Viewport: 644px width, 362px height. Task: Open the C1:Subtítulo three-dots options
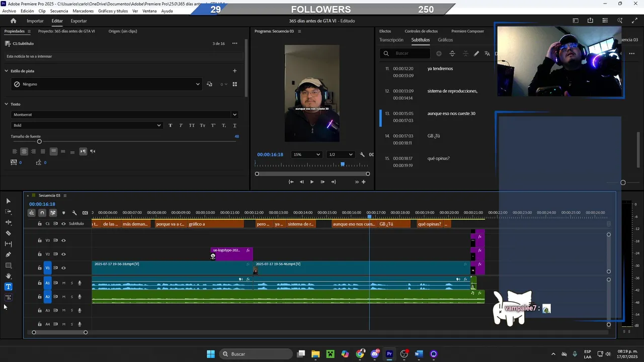click(234, 44)
